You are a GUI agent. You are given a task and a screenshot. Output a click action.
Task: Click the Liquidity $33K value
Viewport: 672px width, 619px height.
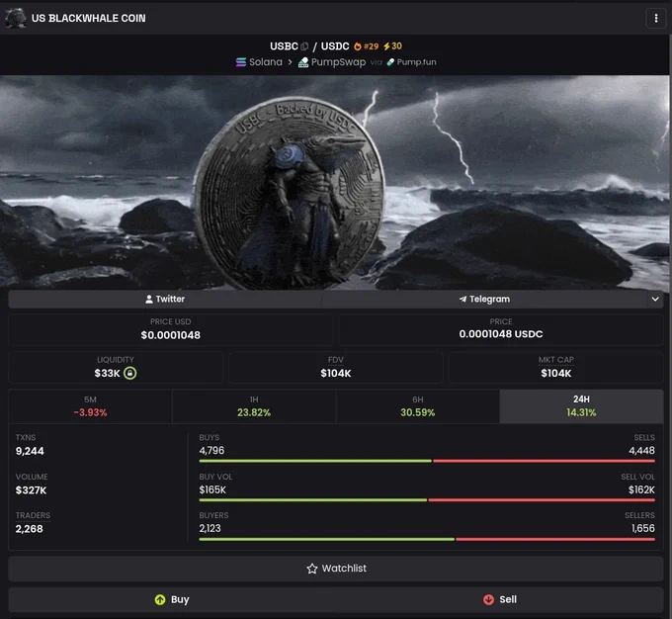pos(107,373)
